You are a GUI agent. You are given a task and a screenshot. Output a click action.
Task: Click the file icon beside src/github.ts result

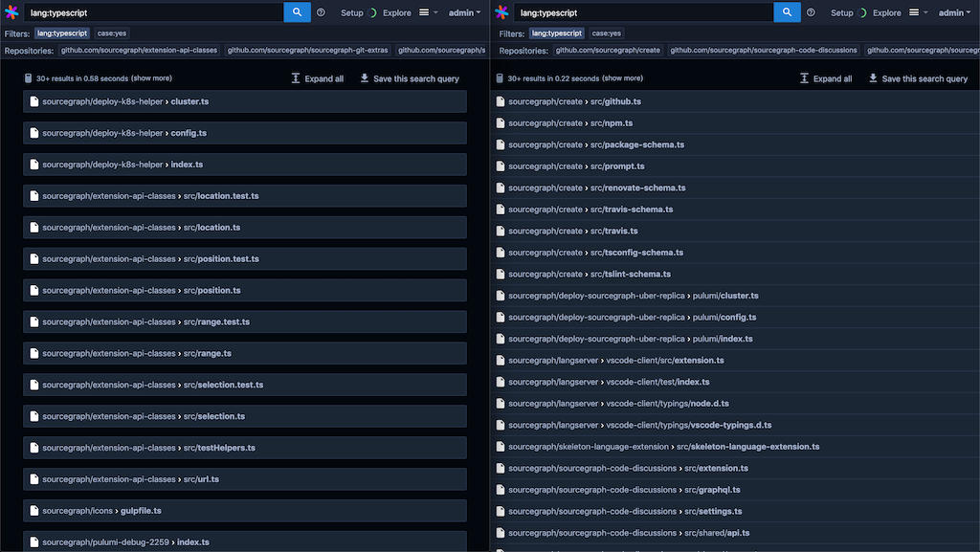coord(500,101)
